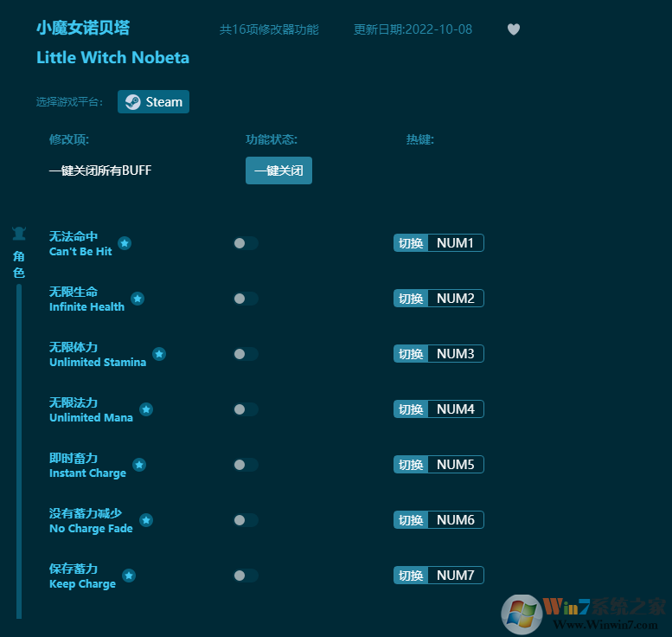This screenshot has height=637, width=672.
Task: Click the 功能状态 column header
Action: point(272,139)
